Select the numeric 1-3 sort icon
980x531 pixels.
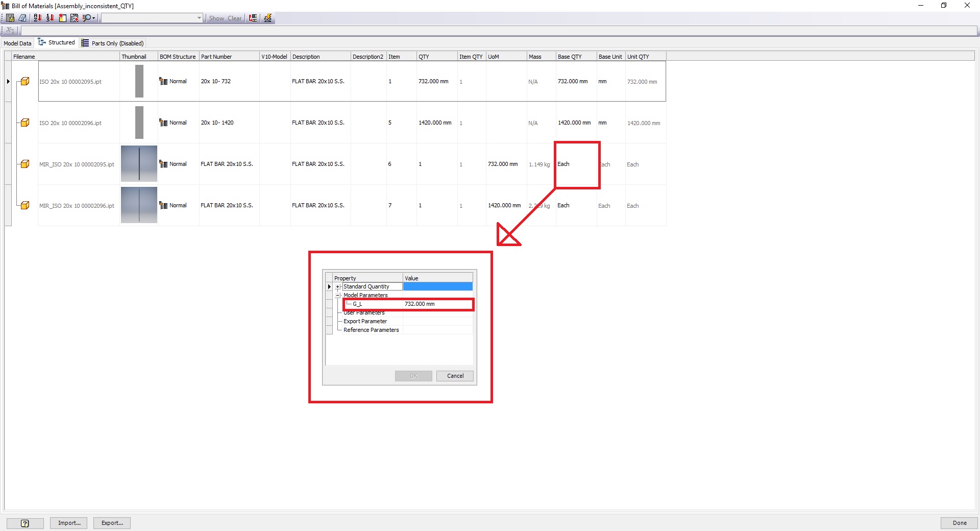pos(50,18)
